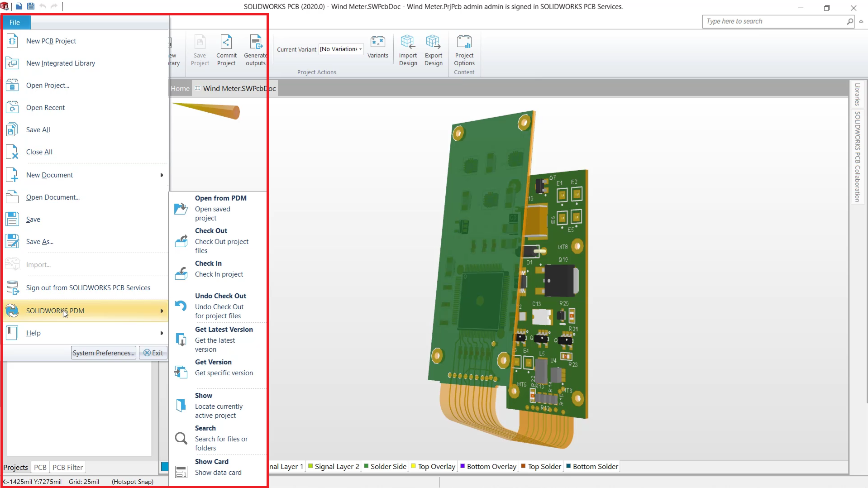Click the Project Options ribbon icon
This screenshot has height=488, width=868.
464,42
